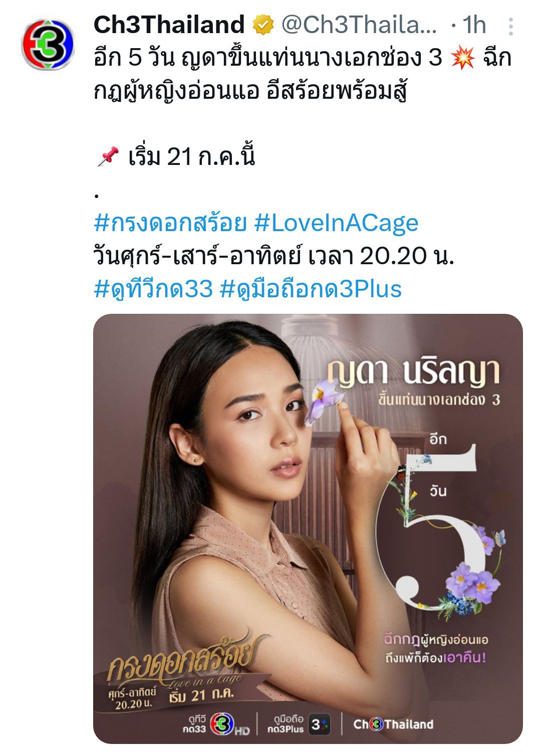Open the #กรงดอกสร้อย hashtag
Screen dimensions: 541x756
point(170,223)
